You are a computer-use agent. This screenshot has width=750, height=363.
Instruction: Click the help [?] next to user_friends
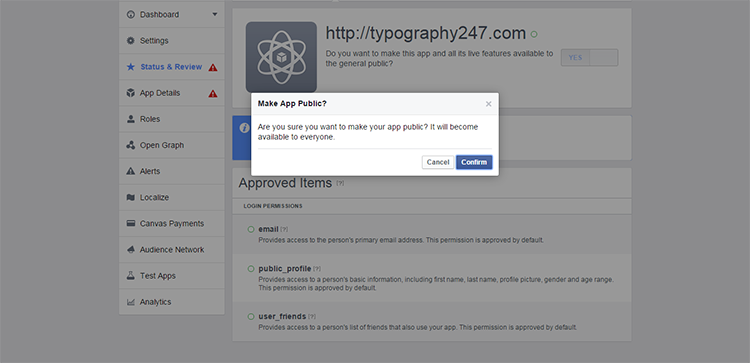coord(312,317)
